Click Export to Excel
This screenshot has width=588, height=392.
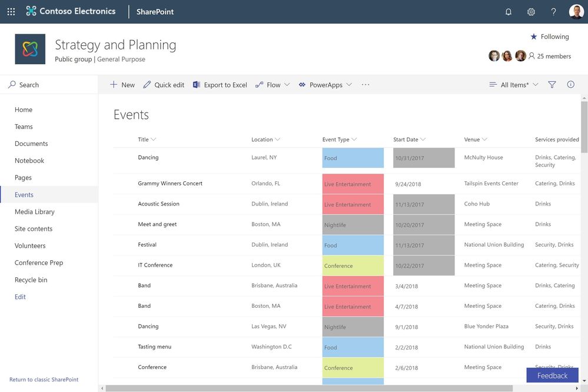coord(220,85)
